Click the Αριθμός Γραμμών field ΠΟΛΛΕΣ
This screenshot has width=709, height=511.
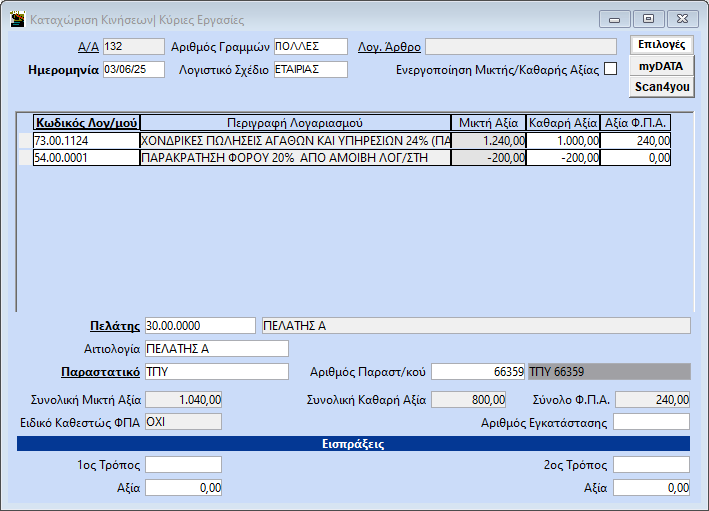pyautogui.click(x=311, y=47)
